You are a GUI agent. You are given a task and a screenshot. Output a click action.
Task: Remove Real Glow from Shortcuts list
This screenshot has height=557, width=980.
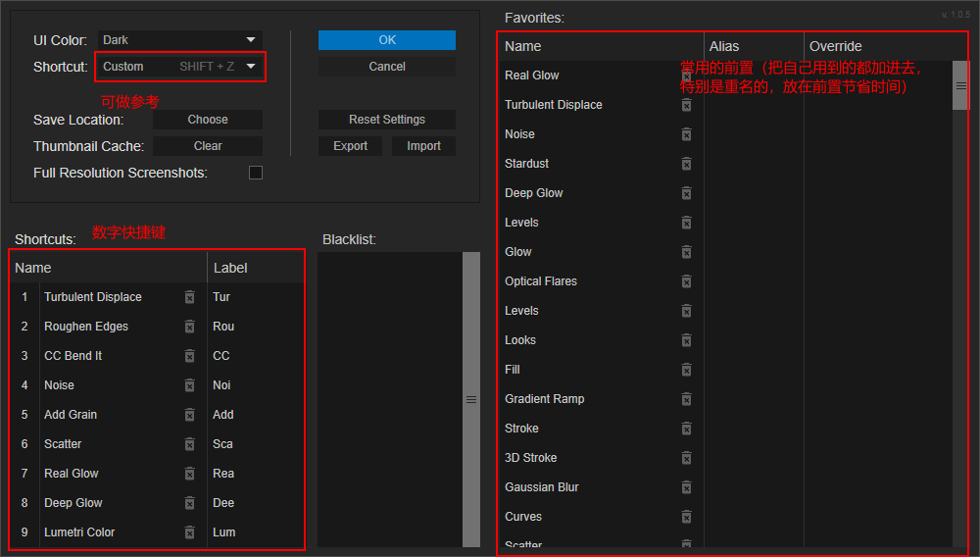click(189, 474)
